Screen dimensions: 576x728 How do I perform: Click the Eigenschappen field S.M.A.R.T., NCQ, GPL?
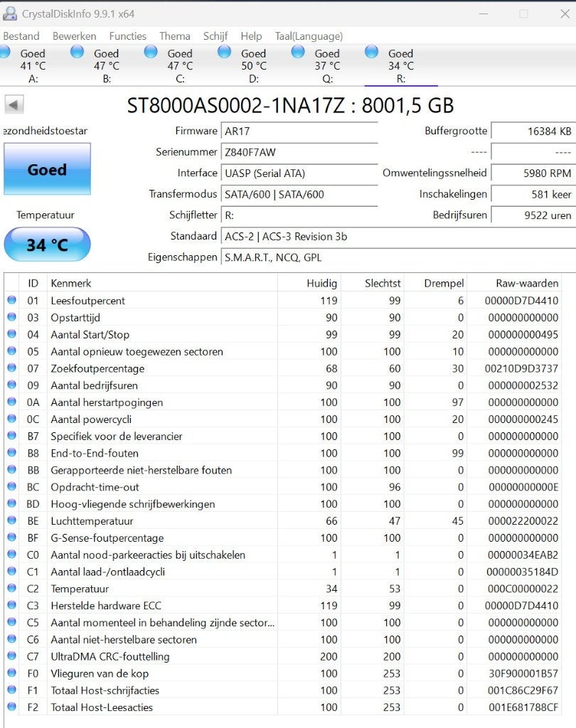398,257
